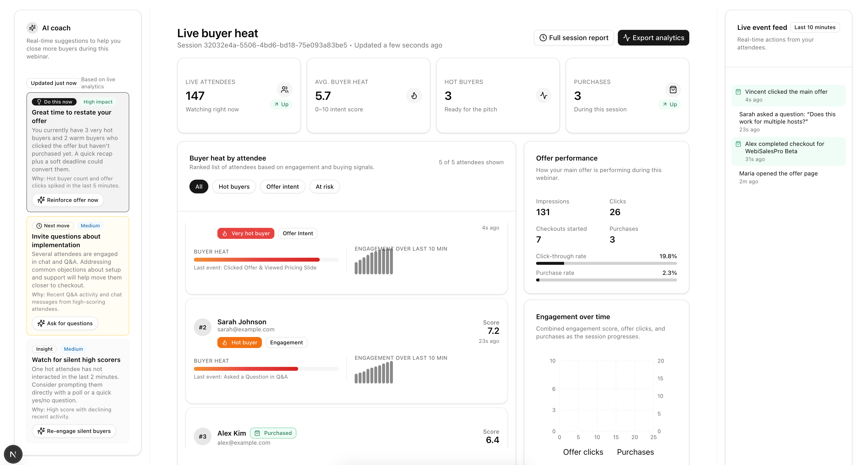Click the Next move suggestion header

pyautogui.click(x=53, y=225)
